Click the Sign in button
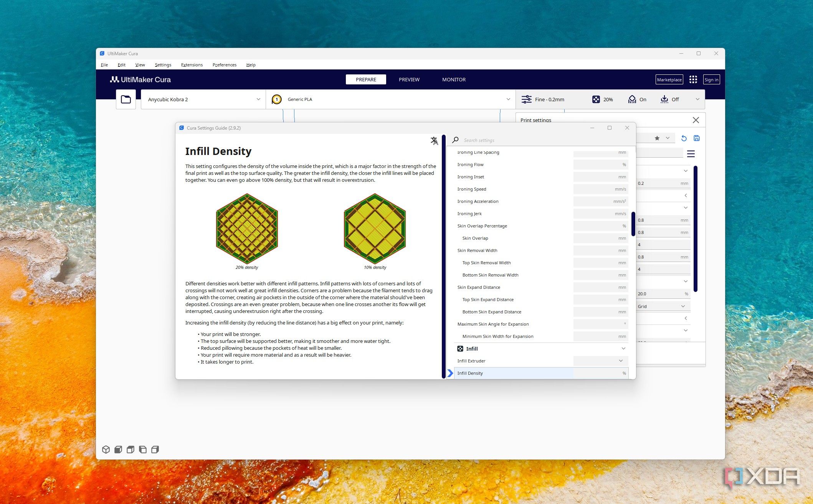This screenshot has height=504, width=813. tap(711, 79)
